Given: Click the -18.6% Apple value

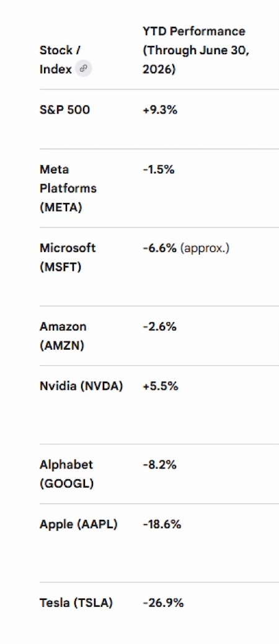Looking at the screenshot, I should point(162,525).
